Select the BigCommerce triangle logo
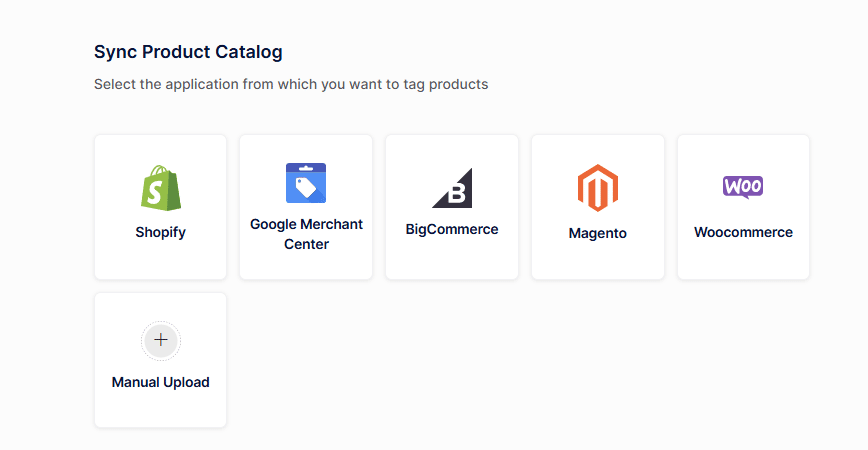Screen dimensions: 868x450 tap(452, 187)
